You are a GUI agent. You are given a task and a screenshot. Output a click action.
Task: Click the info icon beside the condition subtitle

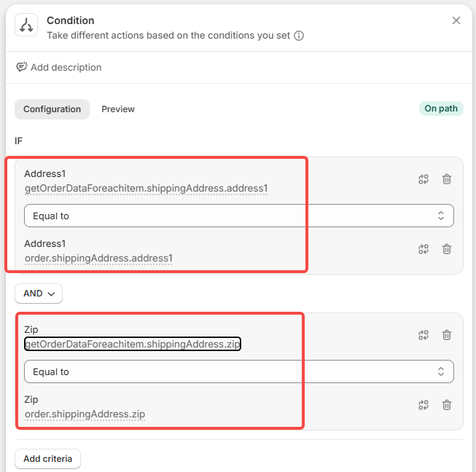tap(299, 35)
